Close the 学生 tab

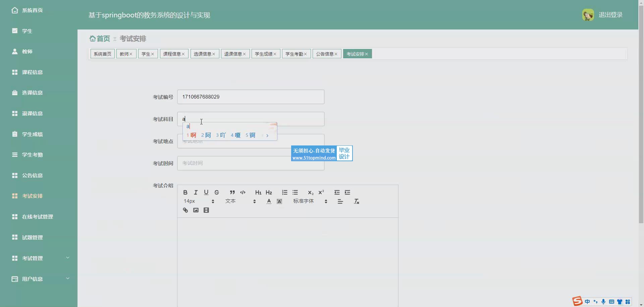pyautogui.click(x=152, y=54)
